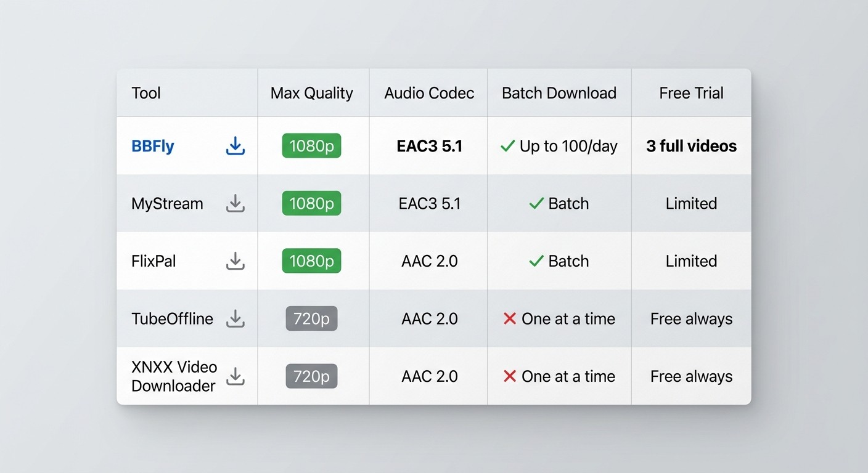Select the 1080p badge in the MyStream row
This screenshot has height=473, width=868.
click(x=311, y=203)
